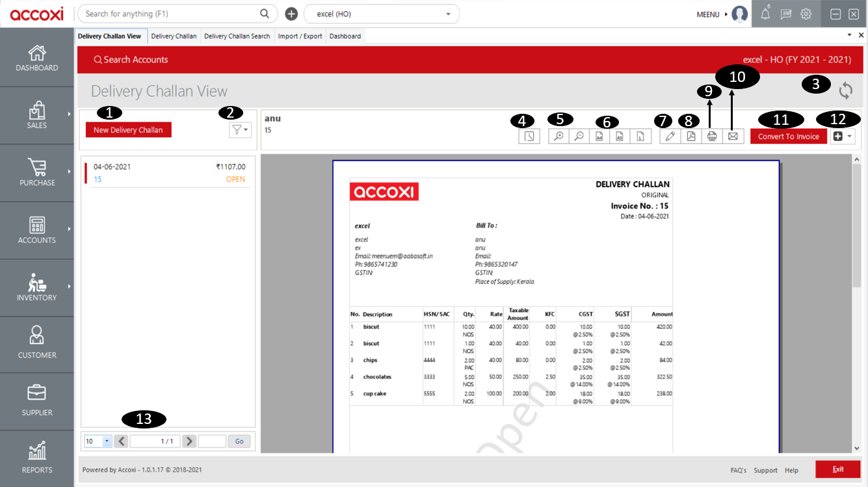Open the Edit delivery challan pencil icon

670,136
